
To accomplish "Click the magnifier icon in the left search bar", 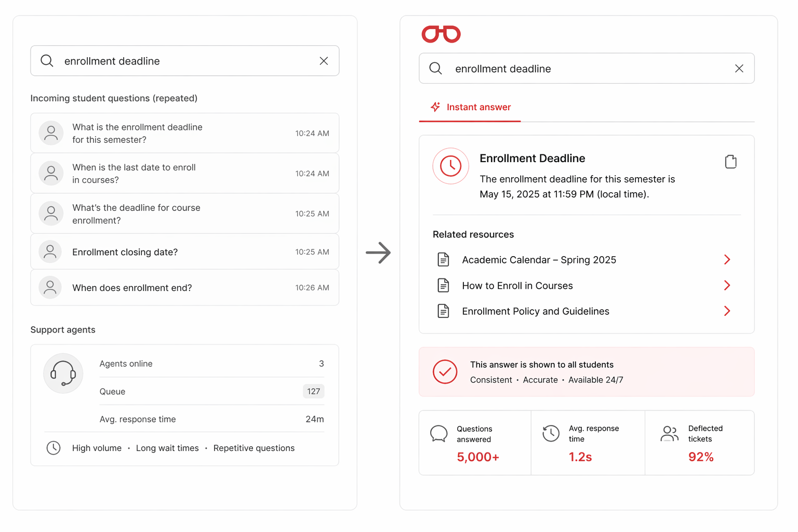I will pyautogui.click(x=47, y=61).
